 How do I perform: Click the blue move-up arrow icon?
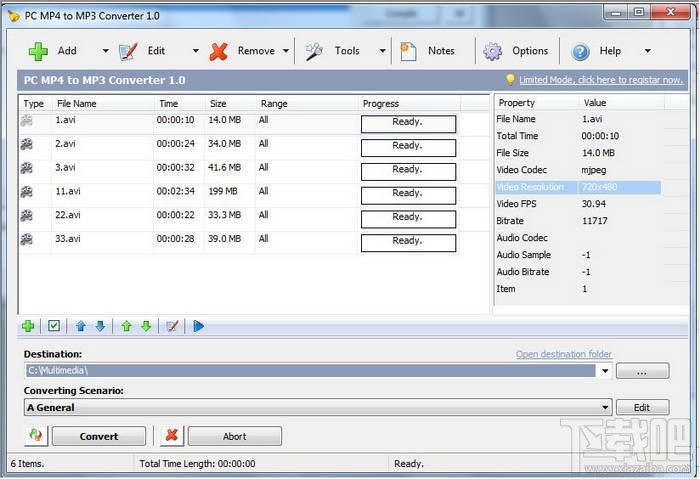coord(80,326)
